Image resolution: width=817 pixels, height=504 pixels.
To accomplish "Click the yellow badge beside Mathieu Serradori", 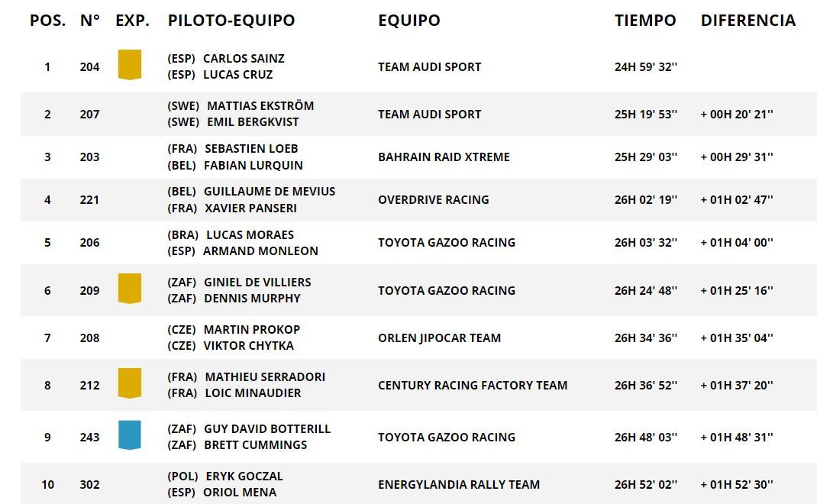I will 129,383.
